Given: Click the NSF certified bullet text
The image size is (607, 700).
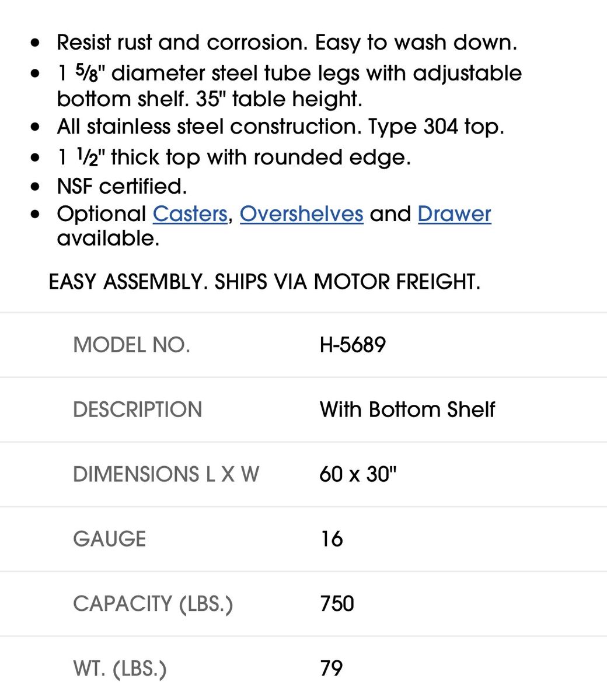Looking at the screenshot, I should (x=122, y=187).
